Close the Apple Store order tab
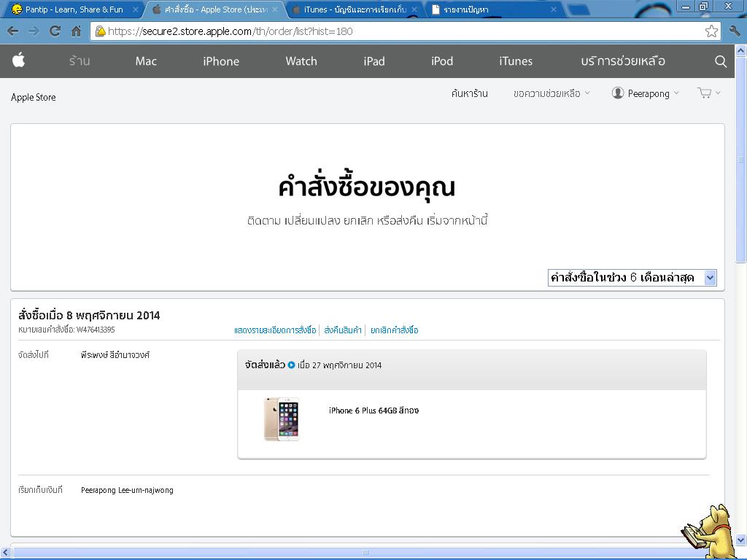The height and width of the screenshot is (560, 747). [x=275, y=9]
